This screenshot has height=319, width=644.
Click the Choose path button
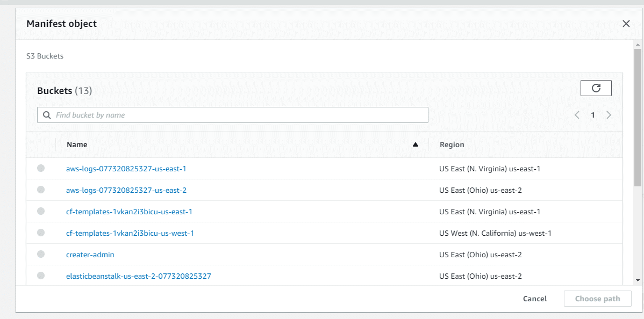[x=598, y=299]
